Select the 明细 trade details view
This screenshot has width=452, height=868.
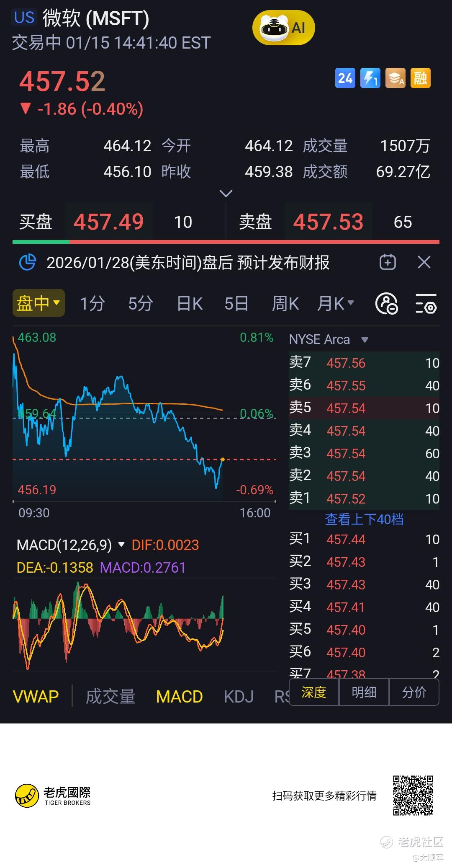[364, 692]
